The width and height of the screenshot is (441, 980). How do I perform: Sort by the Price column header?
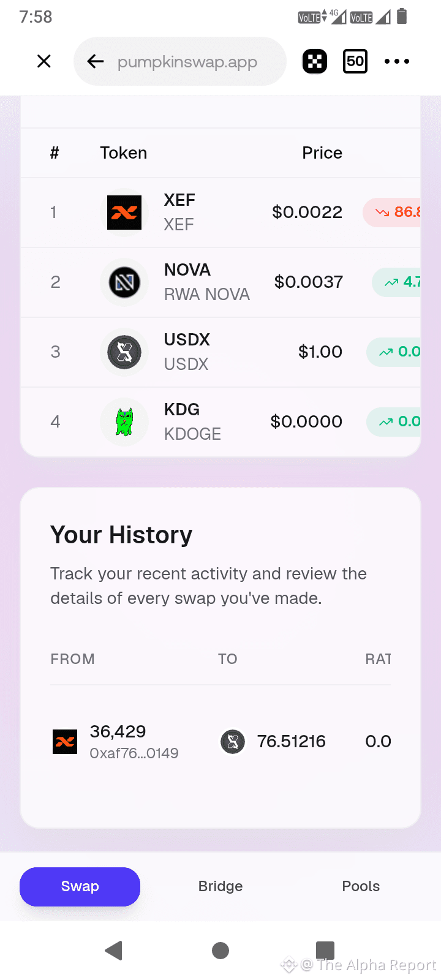tap(322, 153)
